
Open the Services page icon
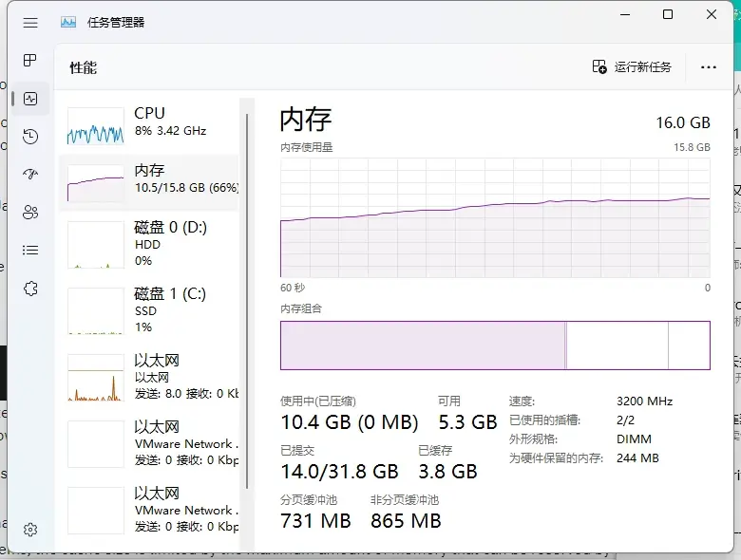pos(30,289)
